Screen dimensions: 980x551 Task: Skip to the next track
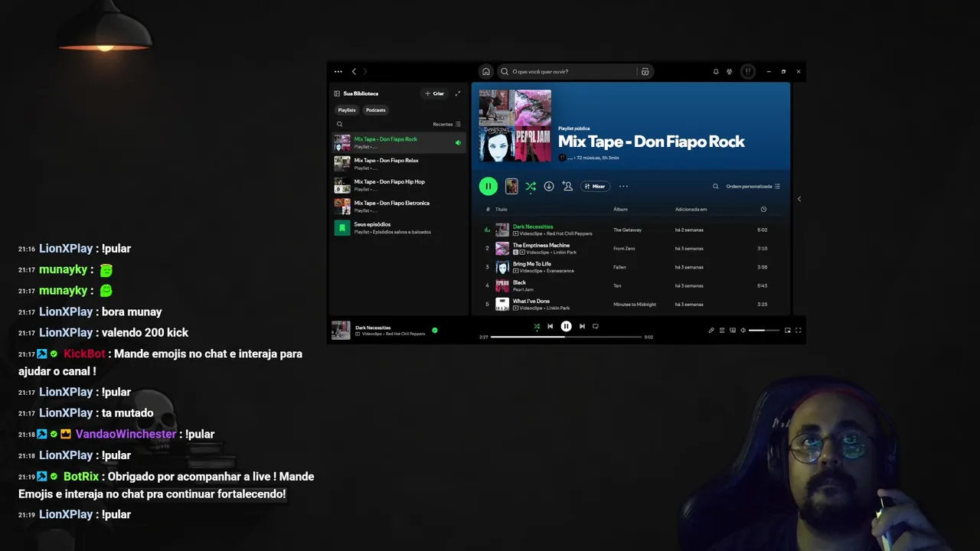(x=582, y=326)
